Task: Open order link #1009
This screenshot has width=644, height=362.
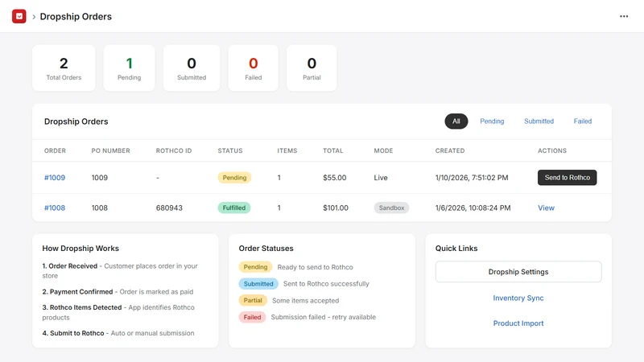Action: 55,178
